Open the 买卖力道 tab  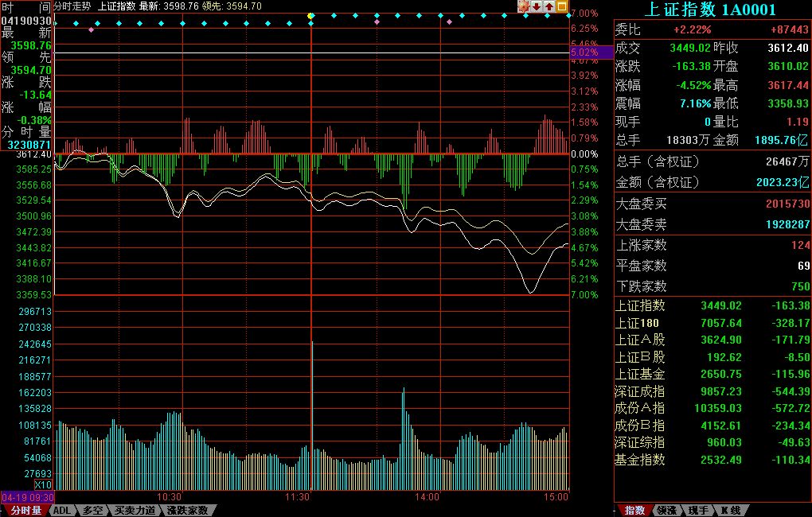coord(134,511)
